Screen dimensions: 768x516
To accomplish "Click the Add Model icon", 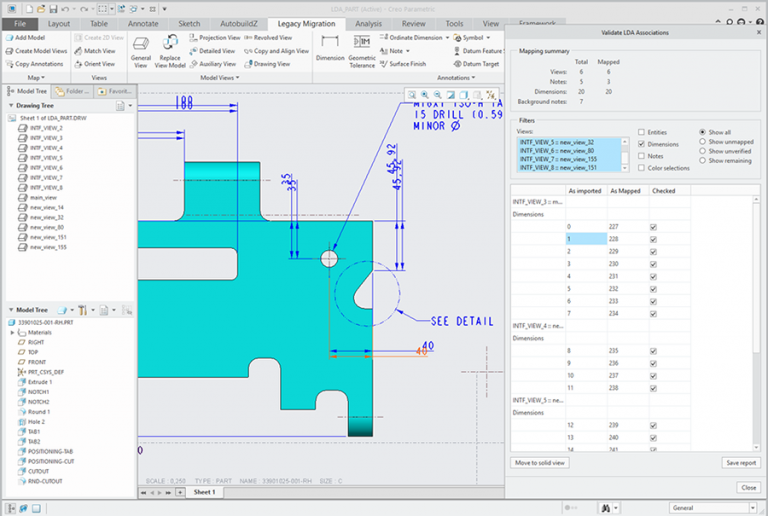I will click(9, 38).
